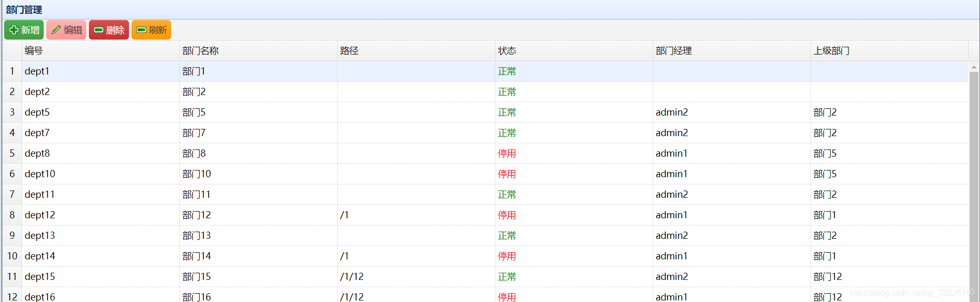Click the scrollbar up arrow
This screenshot has width=980, height=302.
974,67
